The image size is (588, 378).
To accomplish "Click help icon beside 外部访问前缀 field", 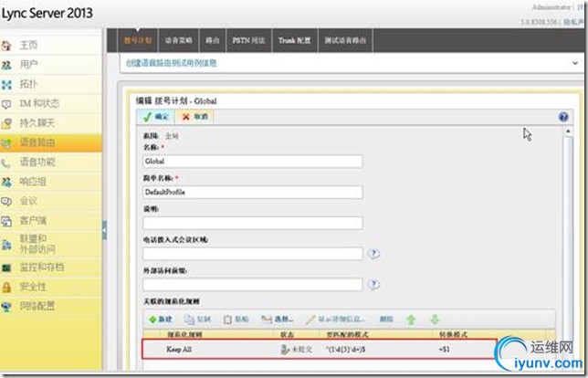I will (373, 284).
